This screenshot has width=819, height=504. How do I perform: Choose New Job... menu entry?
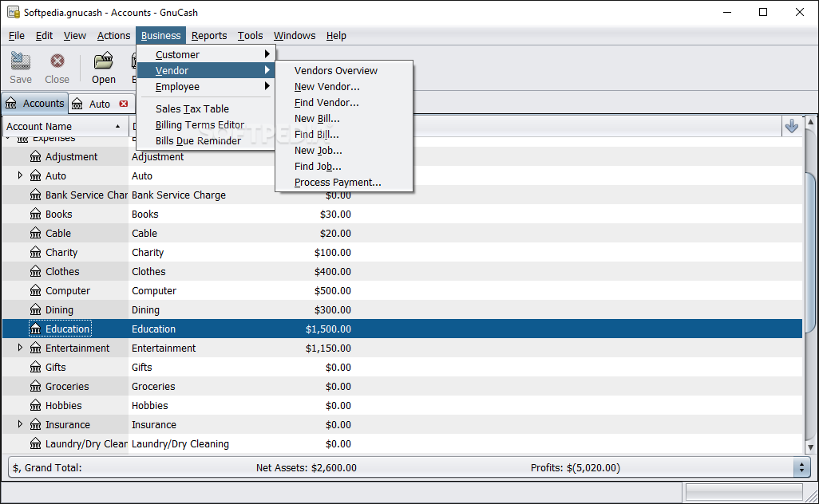[344, 150]
